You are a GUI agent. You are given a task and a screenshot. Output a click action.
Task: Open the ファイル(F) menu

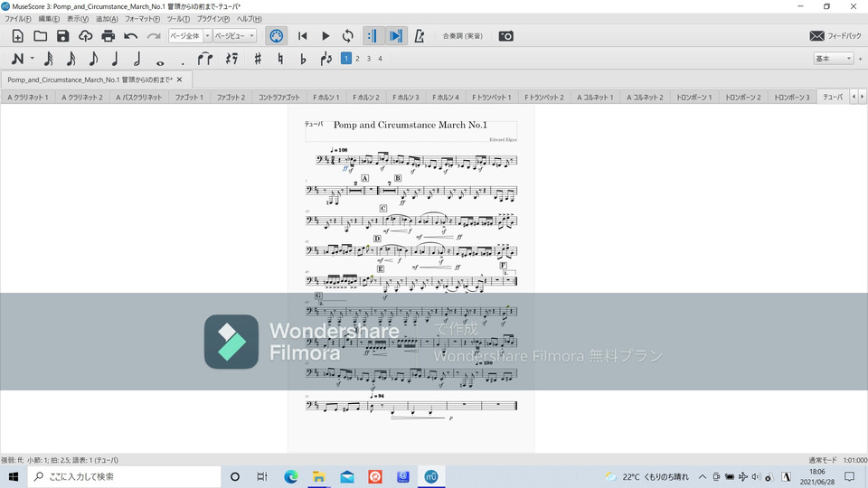pos(18,19)
